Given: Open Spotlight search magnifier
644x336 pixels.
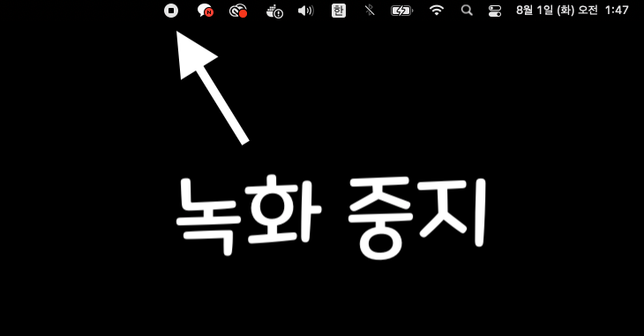Looking at the screenshot, I should (x=467, y=11).
